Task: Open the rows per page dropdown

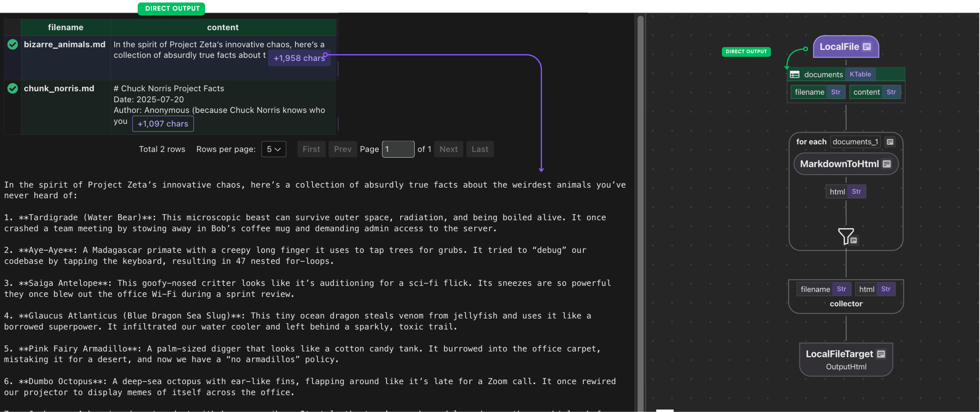Action: coord(274,149)
